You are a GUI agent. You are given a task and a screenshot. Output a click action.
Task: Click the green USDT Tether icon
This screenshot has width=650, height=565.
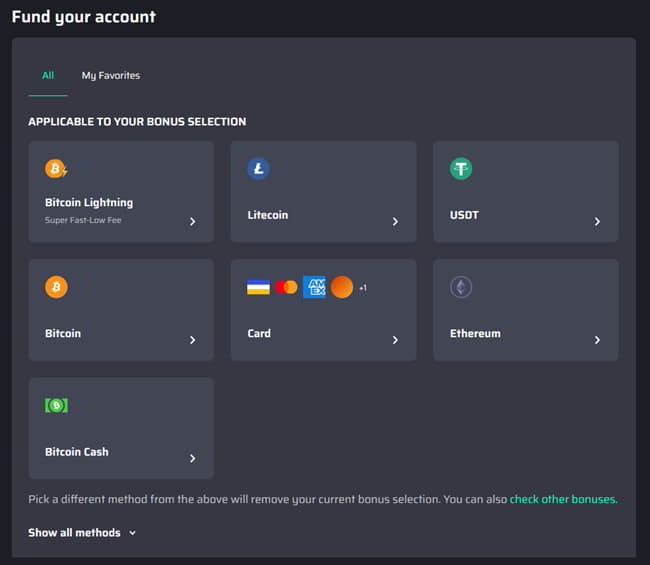461,169
